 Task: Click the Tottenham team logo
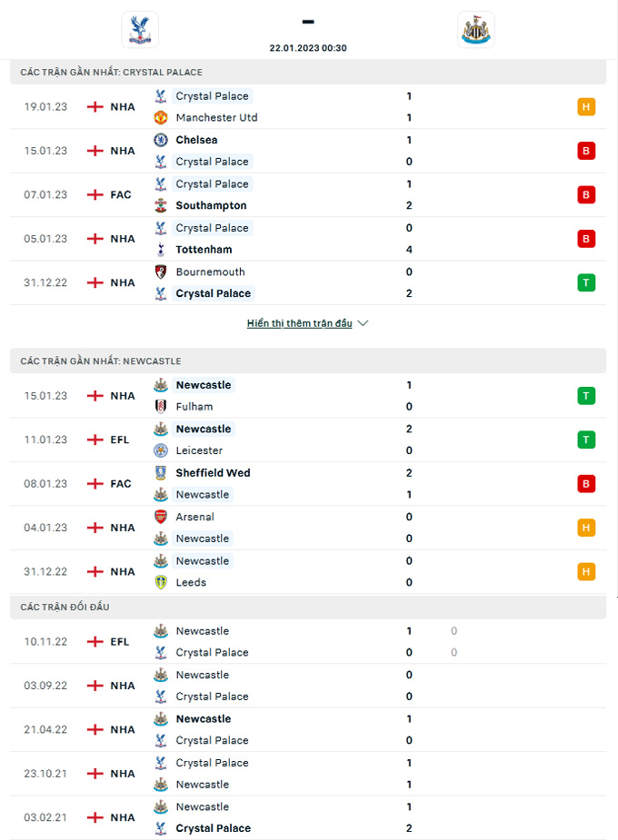(161, 250)
